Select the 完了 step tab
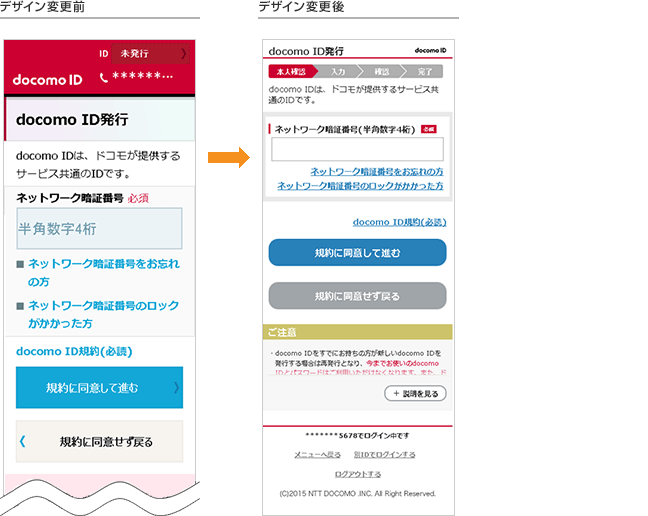The image size is (648, 516). point(424,72)
